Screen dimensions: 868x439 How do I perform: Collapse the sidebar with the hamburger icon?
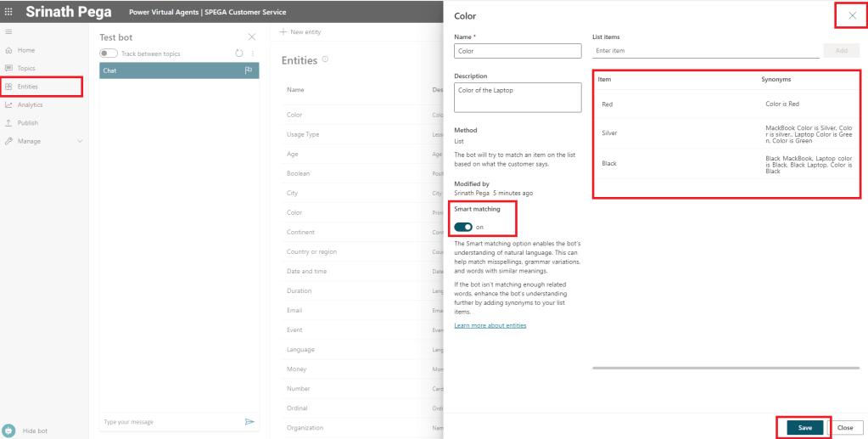coord(8,31)
